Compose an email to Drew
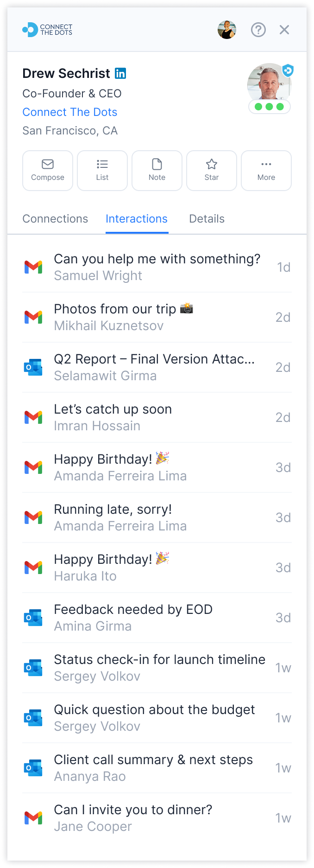This screenshot has width=314, height=868. [48, 170]
